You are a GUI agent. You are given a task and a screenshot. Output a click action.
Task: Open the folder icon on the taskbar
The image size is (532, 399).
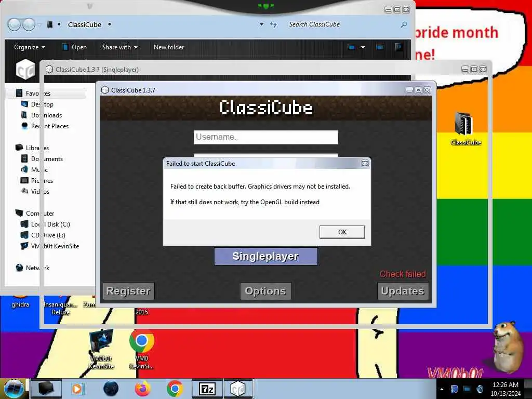[x=46, y=389]
